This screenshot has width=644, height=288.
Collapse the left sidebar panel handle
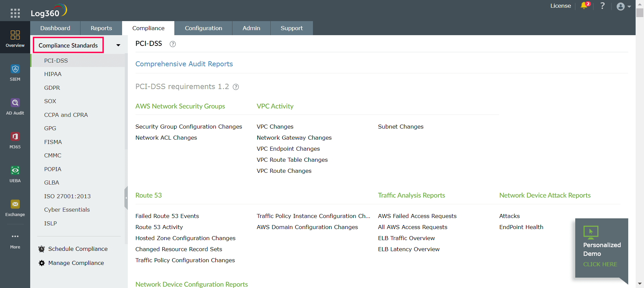click(126, 198)
